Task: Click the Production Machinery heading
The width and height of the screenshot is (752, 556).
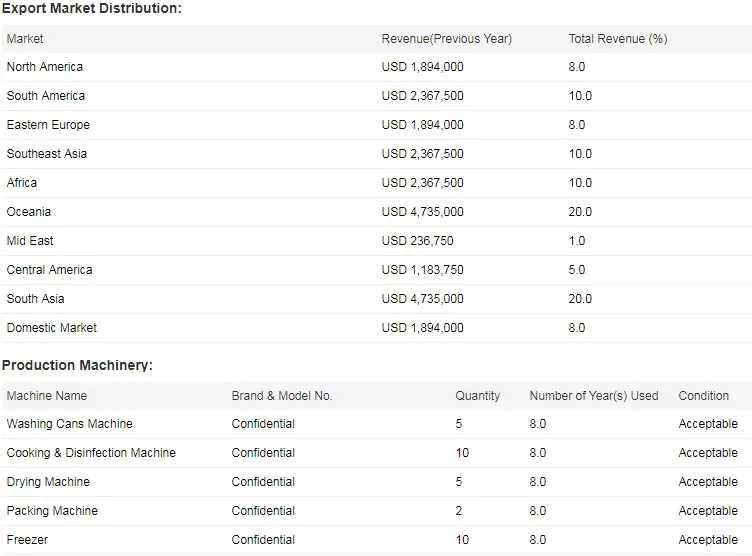Action: pyautogui.click(x=77, y=366)
